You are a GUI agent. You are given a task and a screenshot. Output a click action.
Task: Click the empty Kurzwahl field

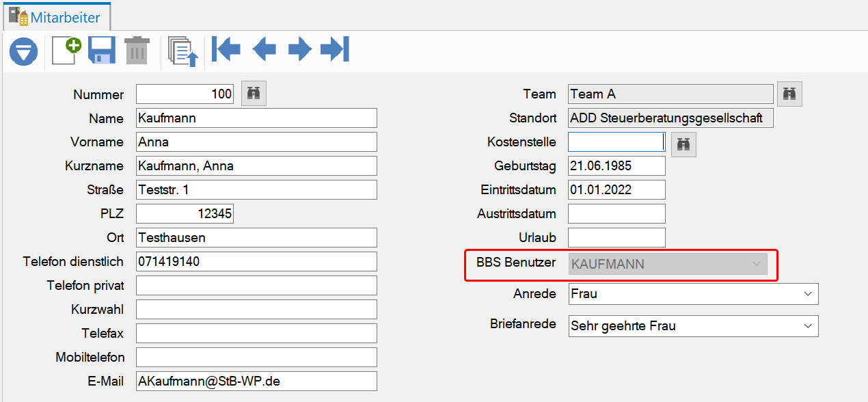pyautogui.click(x=256, y=310)
